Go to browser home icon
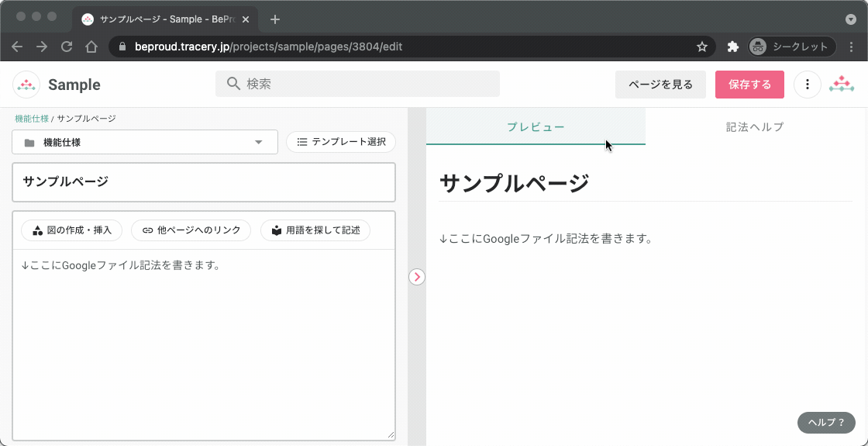Viewport: 868px width, 446px height. tap(91, 47)
